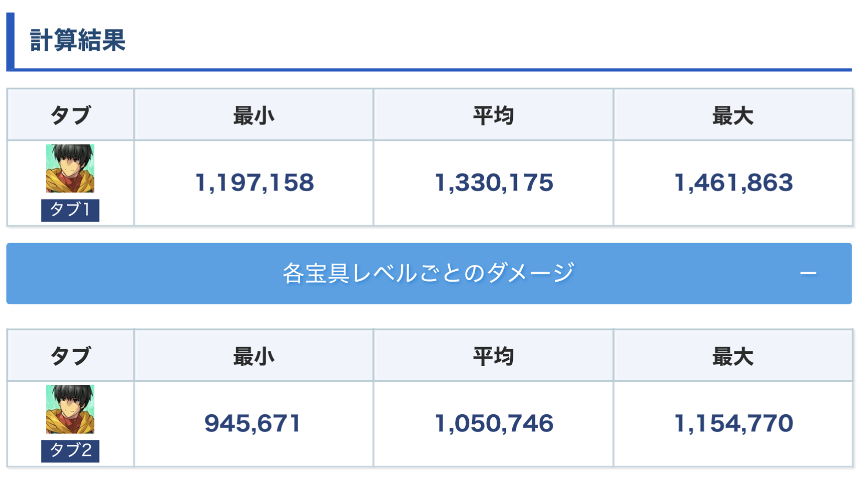868x477 pixels.
Task: Click the minus icon on the blue bar
Action: (808, 273)
